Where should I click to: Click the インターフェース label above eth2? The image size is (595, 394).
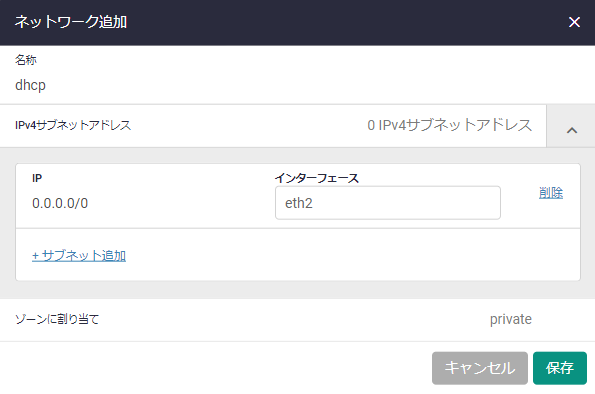tap(316, 178)
